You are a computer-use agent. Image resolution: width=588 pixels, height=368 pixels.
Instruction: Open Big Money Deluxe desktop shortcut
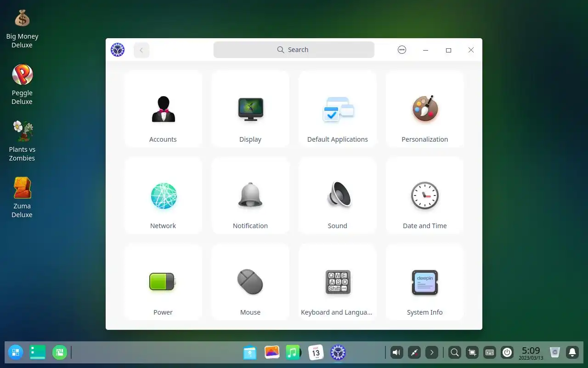coord(22,29)
